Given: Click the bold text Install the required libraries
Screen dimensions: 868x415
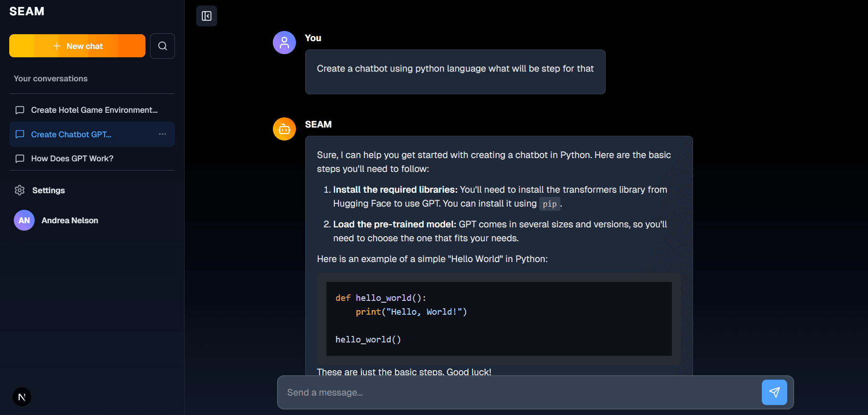Looking at the screenshot, I should click(x=395, y=189).
